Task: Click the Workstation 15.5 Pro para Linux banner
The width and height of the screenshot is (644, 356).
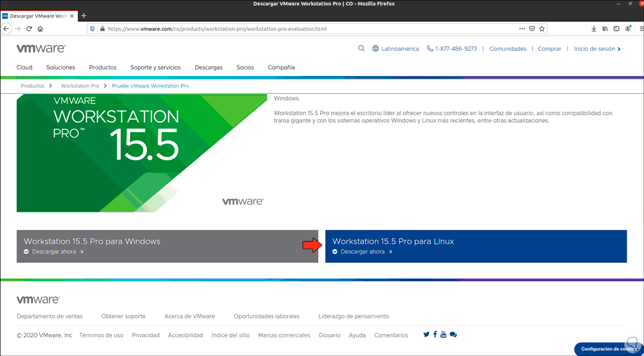Action: pos(476,246)
